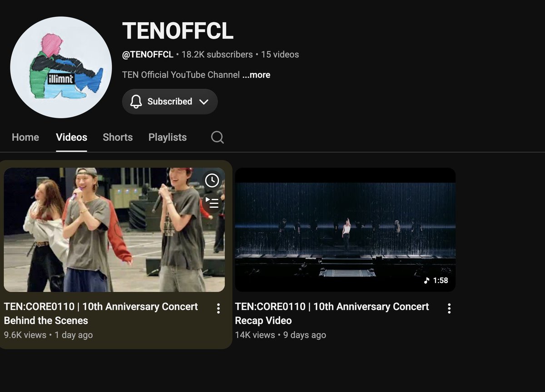The image size is (545, 392).
Task: Open more options for Recap Video
Action: point(449,309)
